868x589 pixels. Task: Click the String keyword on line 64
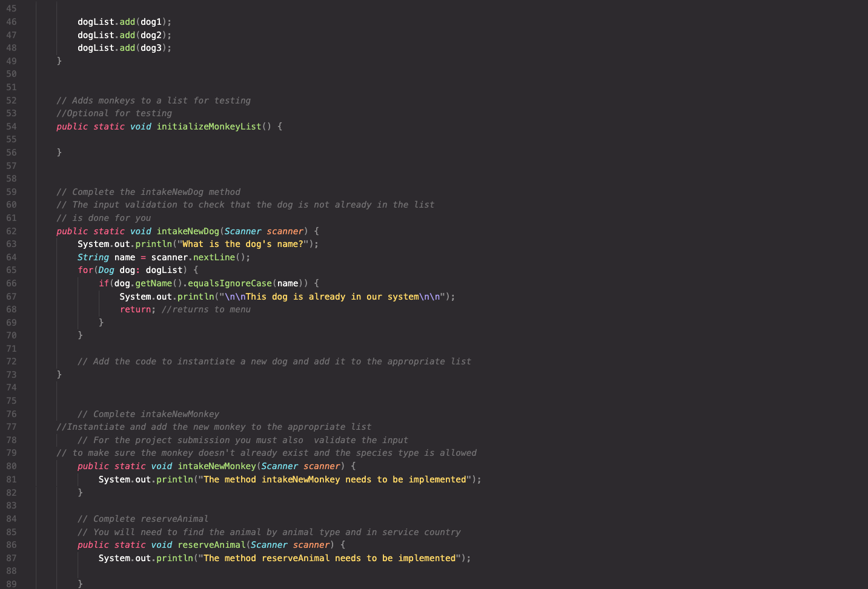[93, 257]
